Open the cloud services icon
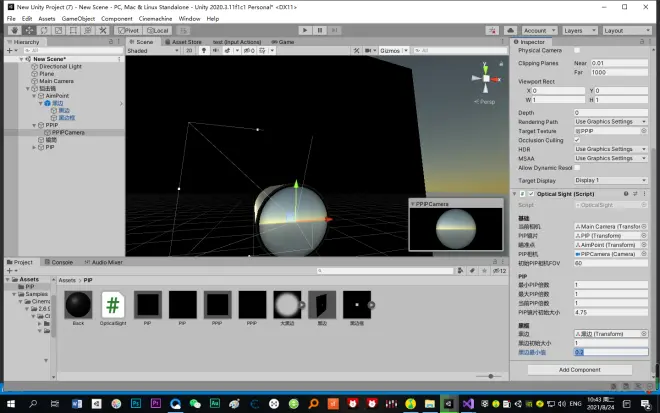This screenshot has height=413, width=660. coord(510,31)
